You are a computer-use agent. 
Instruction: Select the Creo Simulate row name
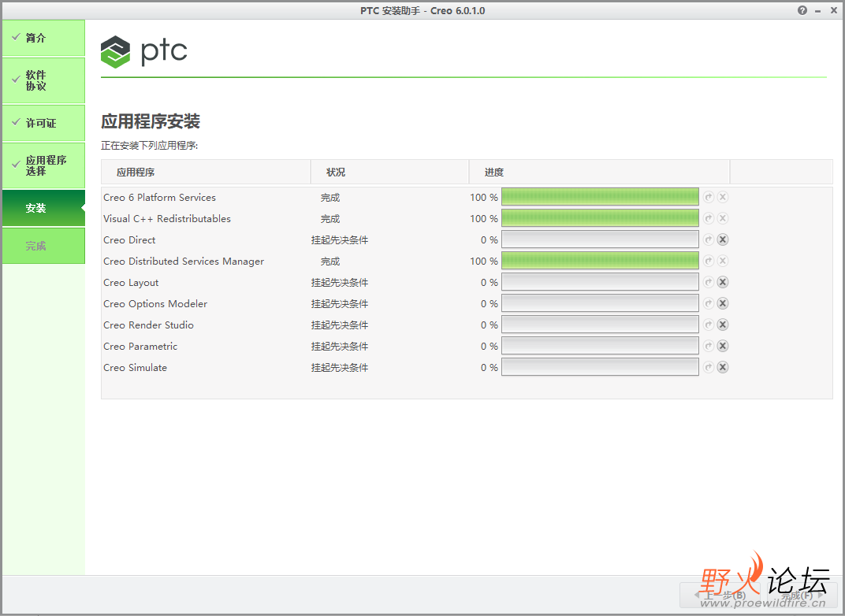[x=136, y=368]
